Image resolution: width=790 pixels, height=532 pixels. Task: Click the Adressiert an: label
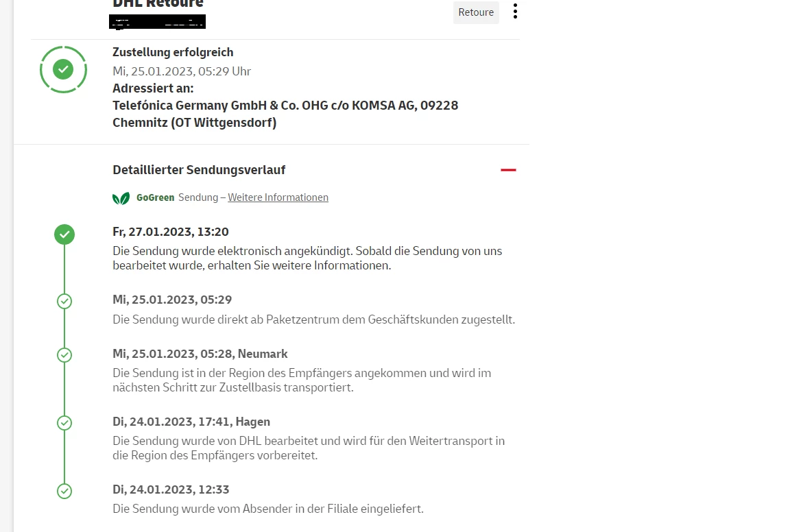[153, 88]
